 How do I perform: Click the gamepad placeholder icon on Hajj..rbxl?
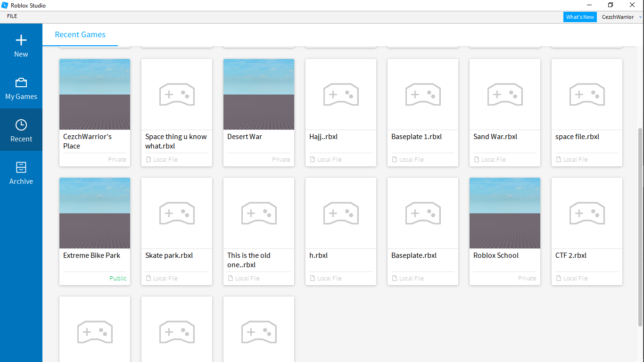[340, 94]
